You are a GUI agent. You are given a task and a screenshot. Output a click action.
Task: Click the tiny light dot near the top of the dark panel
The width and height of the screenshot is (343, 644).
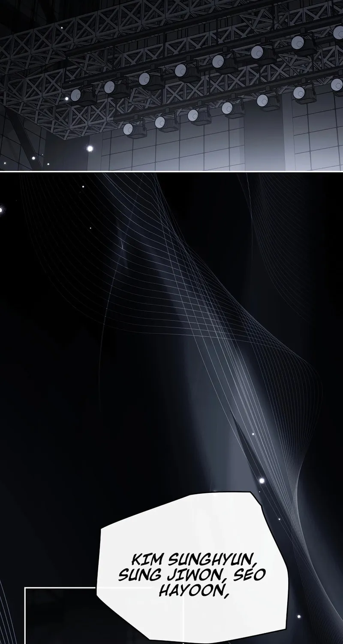(83, 187)
